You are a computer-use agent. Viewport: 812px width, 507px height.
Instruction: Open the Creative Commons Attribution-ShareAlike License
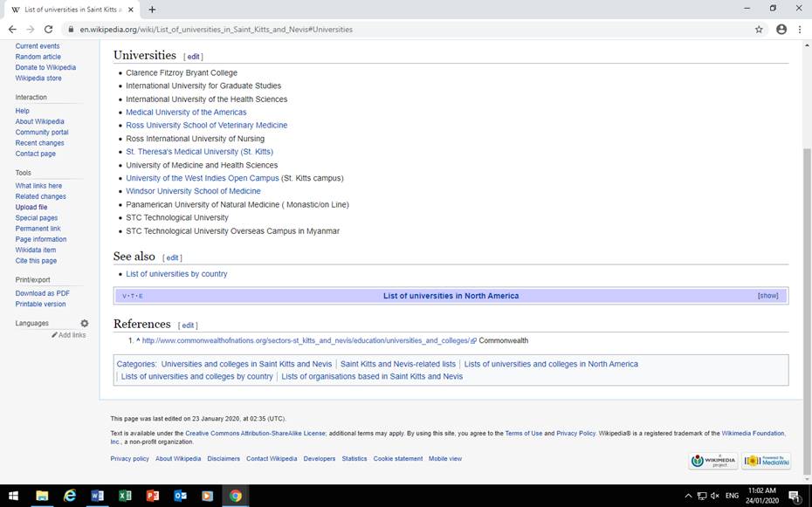tap(255, 434)
